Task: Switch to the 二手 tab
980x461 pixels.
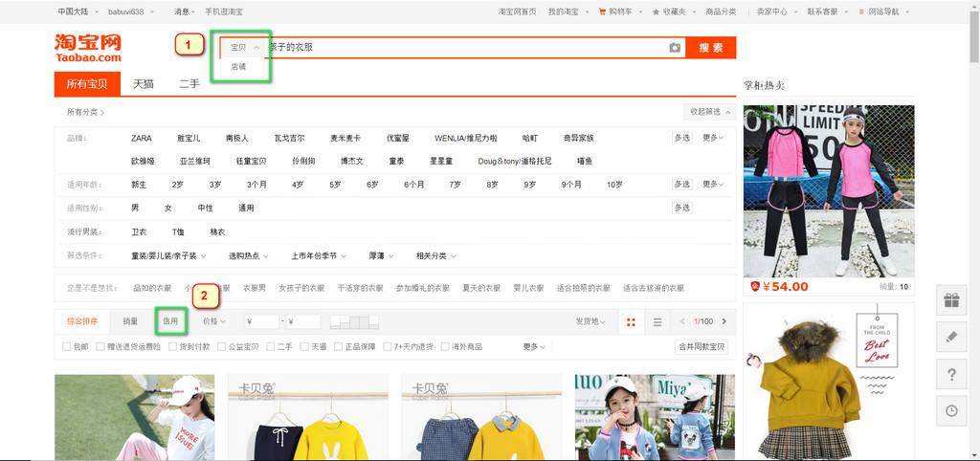Action: (x=189, y=84)
